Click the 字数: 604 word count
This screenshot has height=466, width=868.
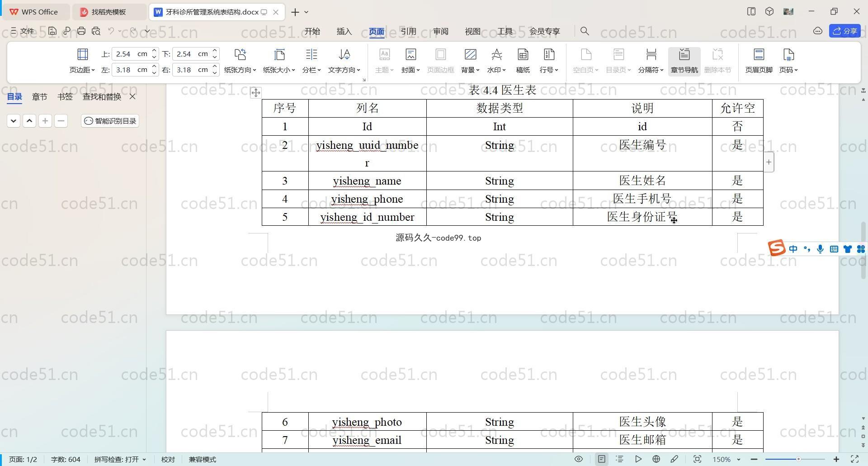(x=66, y=459)
